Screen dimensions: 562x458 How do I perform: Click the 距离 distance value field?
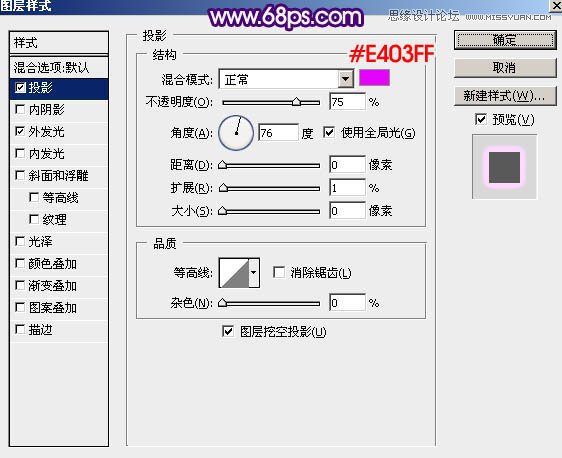[347, 165]
